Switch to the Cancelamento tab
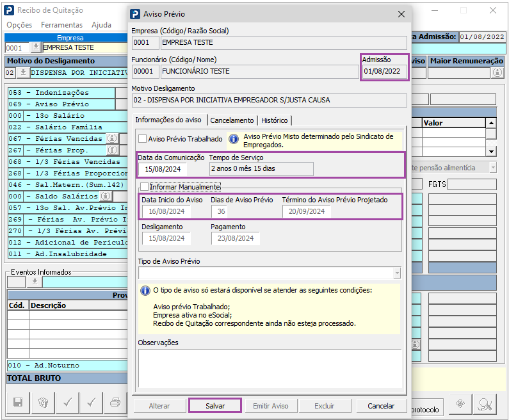The height and width of the screenshot is (420, 509). pyautogui.click(x=232, y=120)
